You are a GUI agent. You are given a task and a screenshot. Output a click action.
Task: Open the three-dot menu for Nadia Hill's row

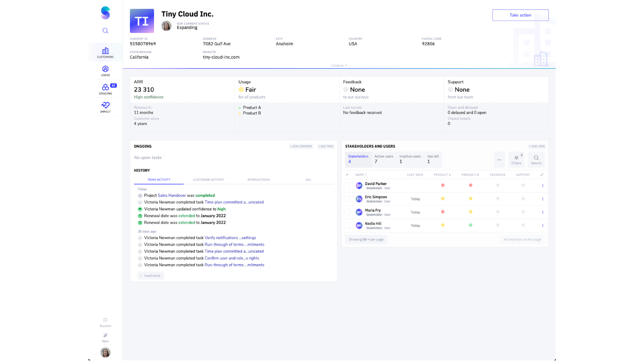coord(543,225)
